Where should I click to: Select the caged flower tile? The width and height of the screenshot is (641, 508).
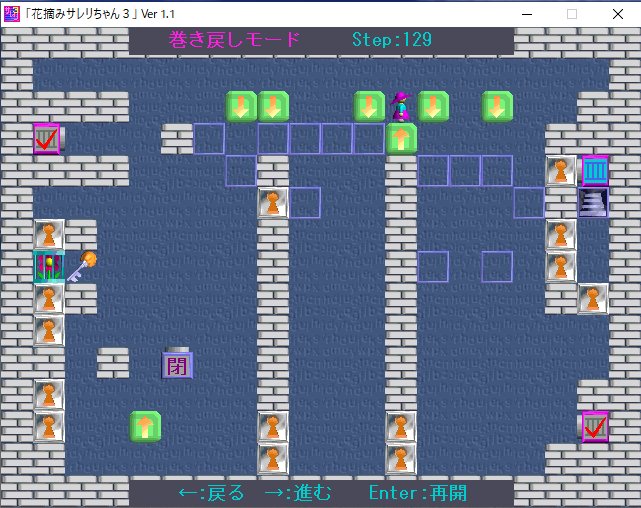coord(49,267)
